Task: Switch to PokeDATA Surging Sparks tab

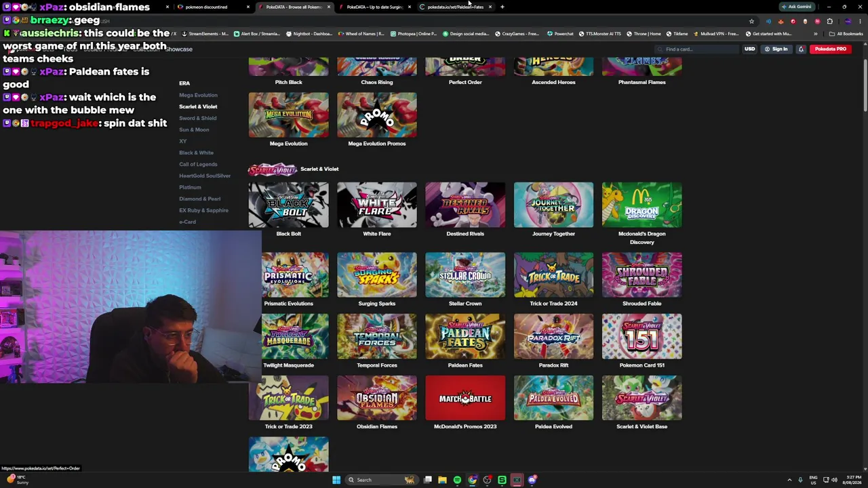Action: tap(375, 7)
